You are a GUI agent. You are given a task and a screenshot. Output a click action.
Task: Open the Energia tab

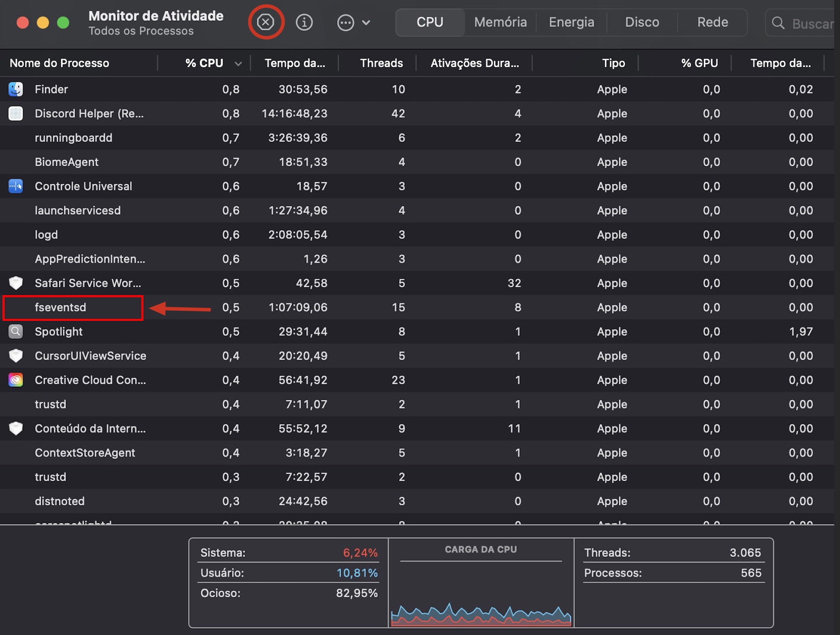coord(571,22)
